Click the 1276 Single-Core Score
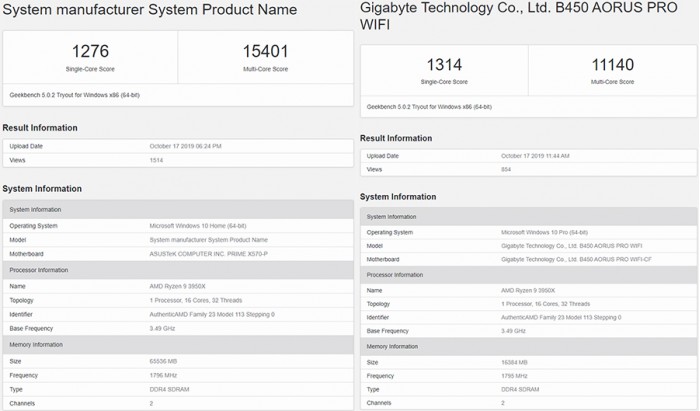Viewport: 700px width, 411px height. point(90,50)
